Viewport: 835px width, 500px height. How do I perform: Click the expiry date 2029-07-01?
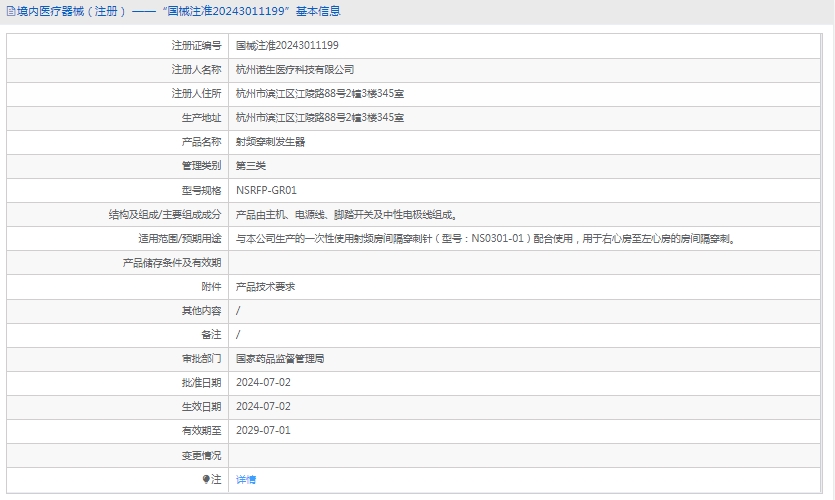(263, 431)
